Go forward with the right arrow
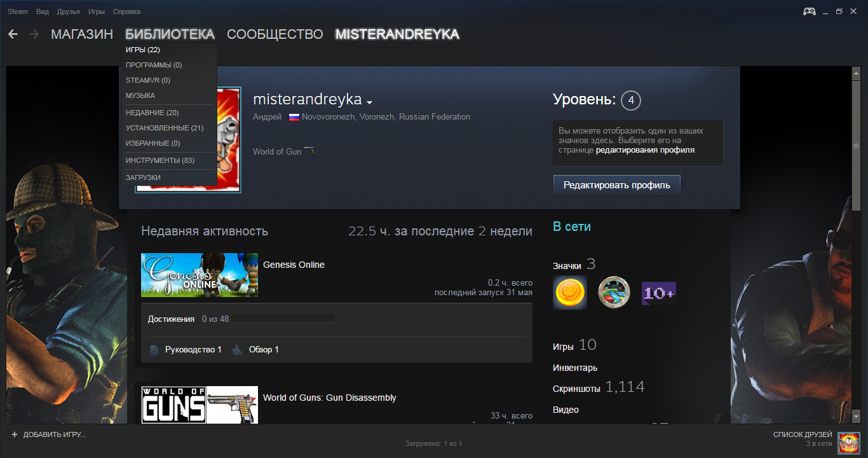Image resolution: width=868 pixels, height=458 pixels. [x=34, y=34]
